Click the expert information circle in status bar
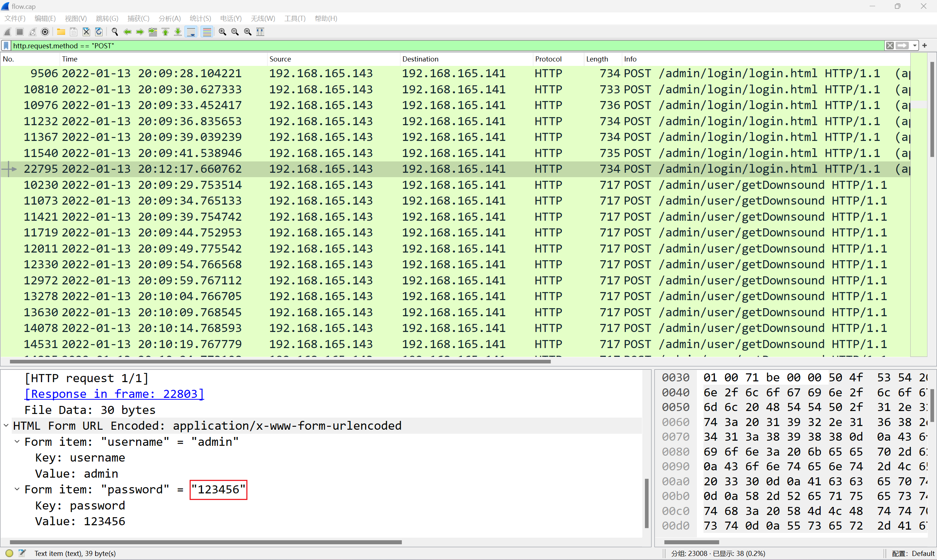The image size is (937, 560). 10,553
